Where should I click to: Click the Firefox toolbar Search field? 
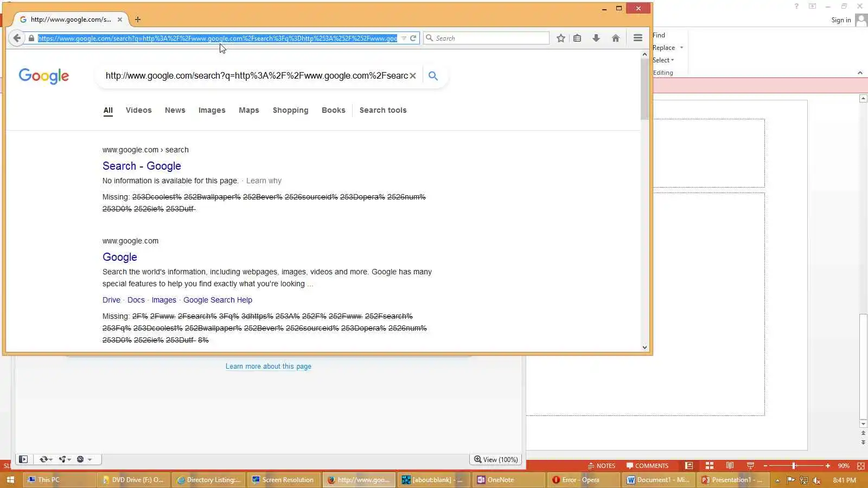(x=487, y=38)
